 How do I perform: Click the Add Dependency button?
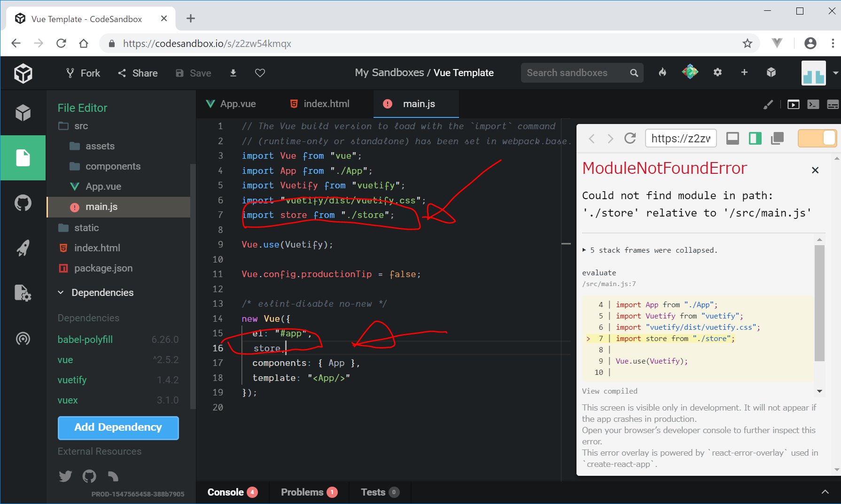(118, 427)
